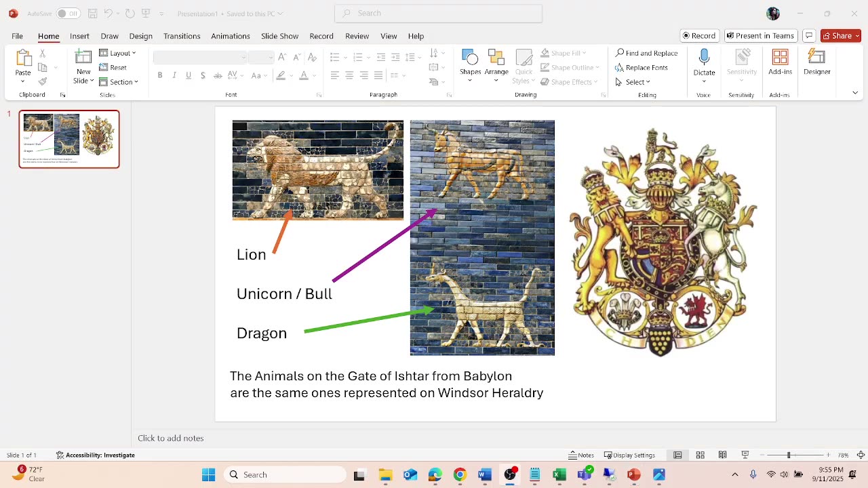
Task: Justify the text
Action: [378, 75]
